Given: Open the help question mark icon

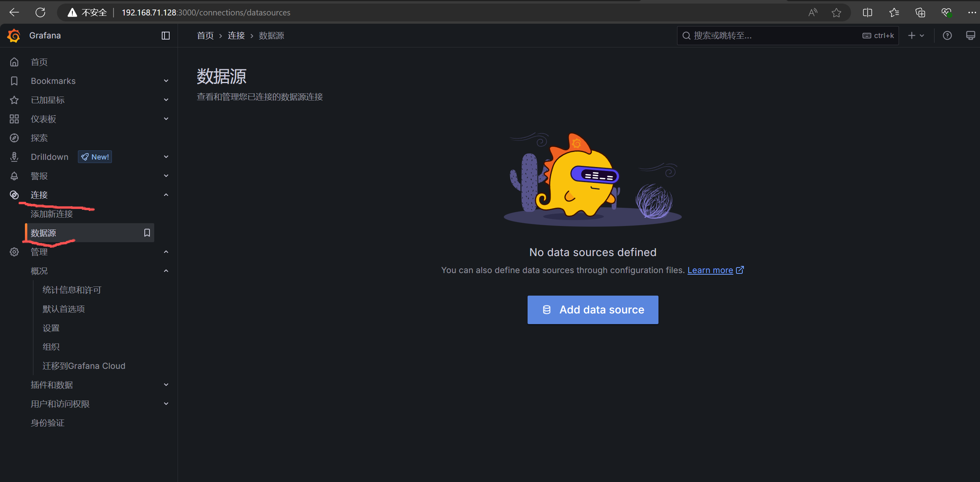Looking at the screenshot, I should 947,36.
